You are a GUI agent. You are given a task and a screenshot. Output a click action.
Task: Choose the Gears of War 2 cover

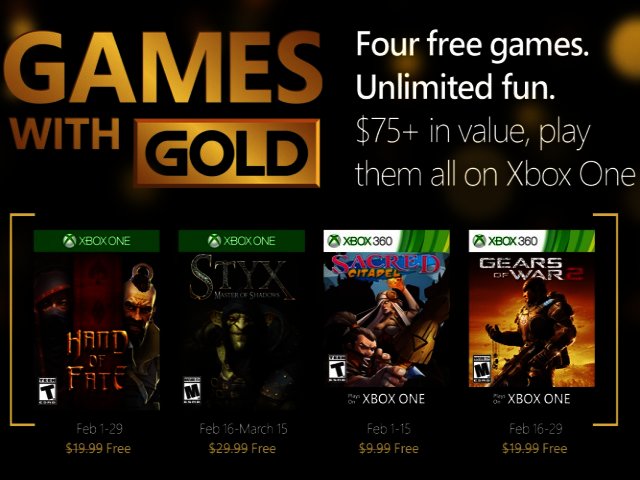pos(532,320)
